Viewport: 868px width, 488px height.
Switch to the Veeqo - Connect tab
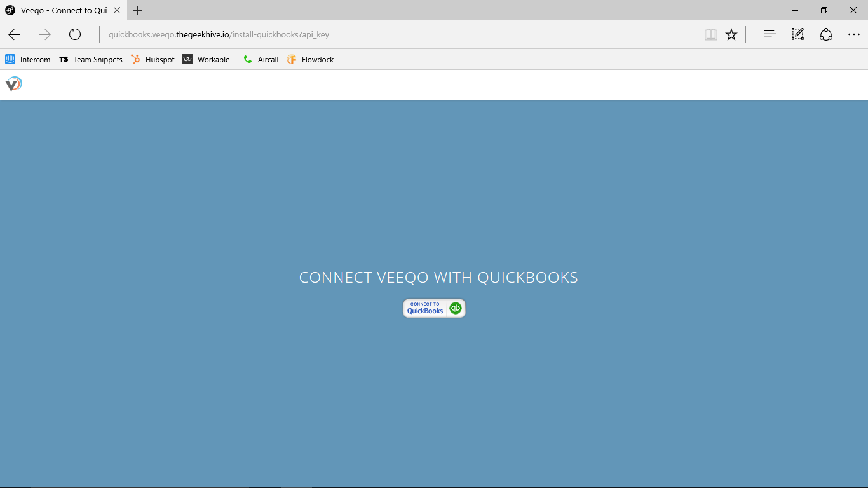60,10
